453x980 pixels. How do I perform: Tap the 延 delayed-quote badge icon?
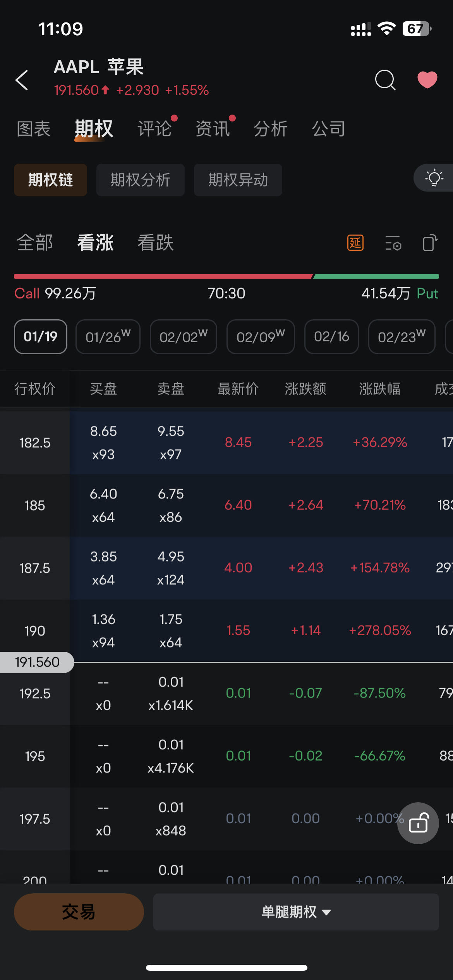[355, 243]
